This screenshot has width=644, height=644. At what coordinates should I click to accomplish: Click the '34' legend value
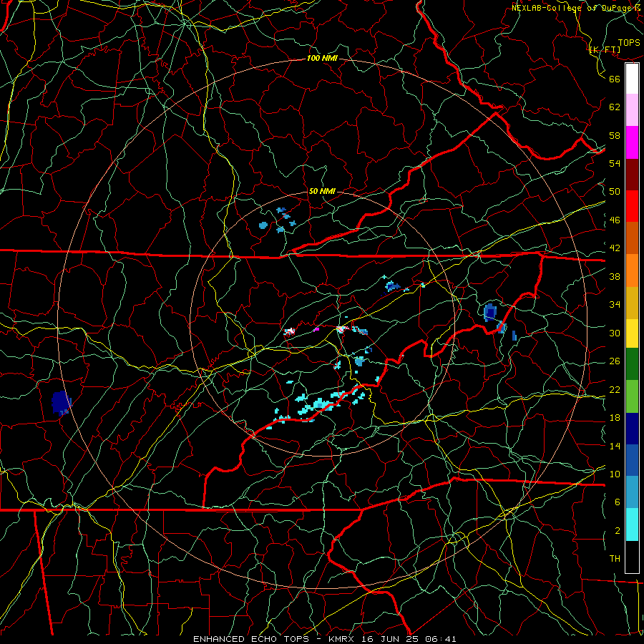(615, 305)
